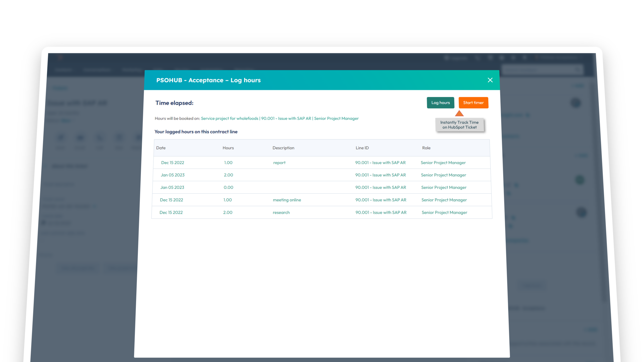
Task: Click the Line ID in the research row
Action: coord(381,212)
